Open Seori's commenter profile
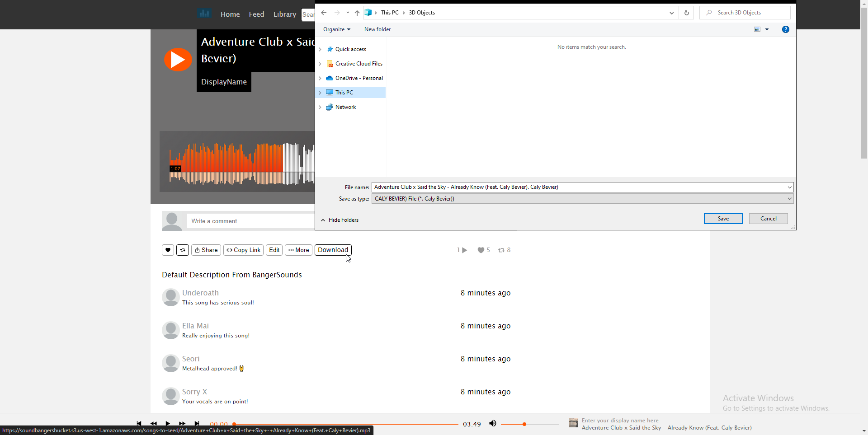868x435 pixels. (x=191, y=359)
